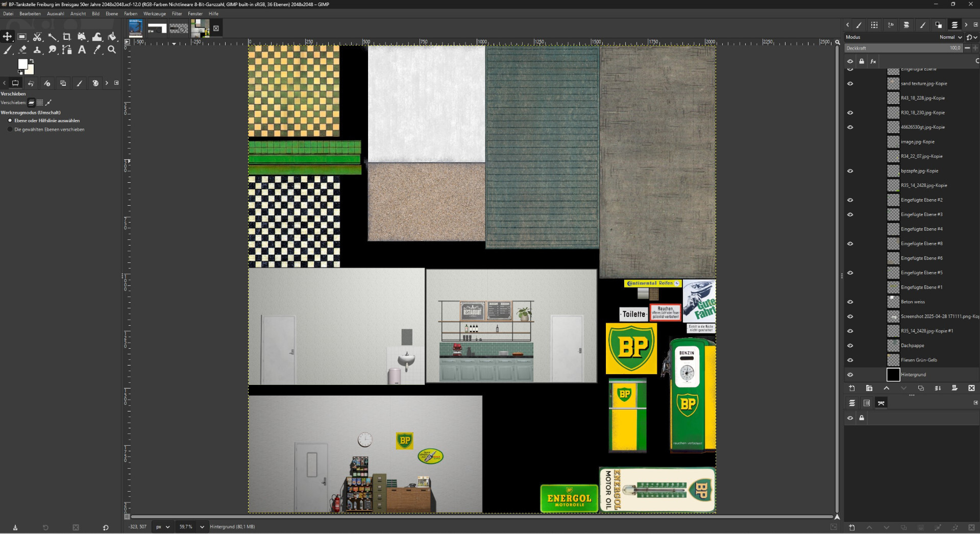Hide the 'bpzapfe.jpg-Kopie' layer
This screenshot has height=534, width=980.
[x=850, y=171]
